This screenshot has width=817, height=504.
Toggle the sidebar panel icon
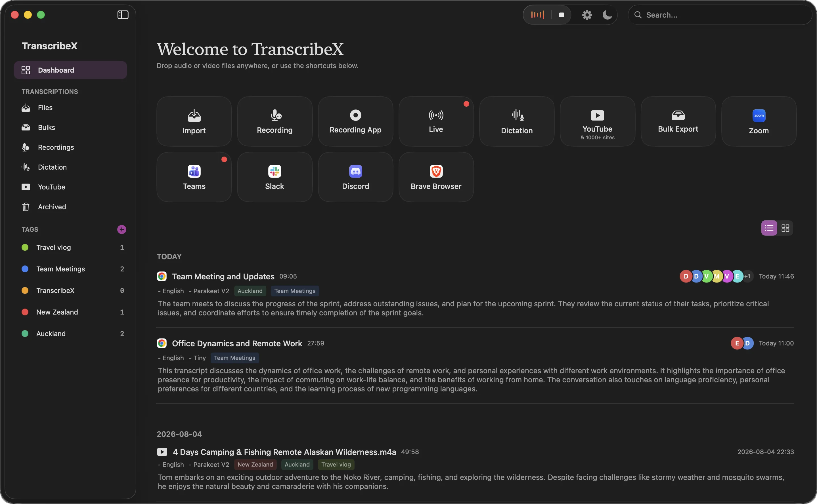coord(123,15)
